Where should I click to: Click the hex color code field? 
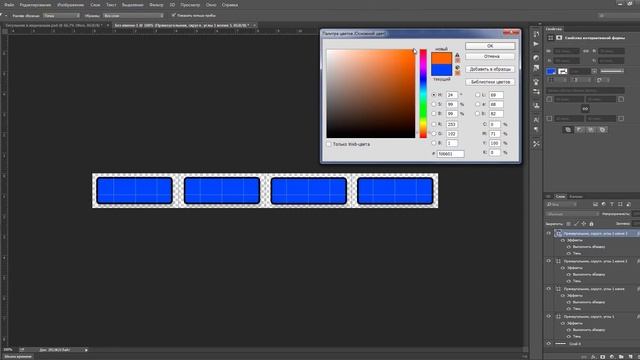point(451,154)
